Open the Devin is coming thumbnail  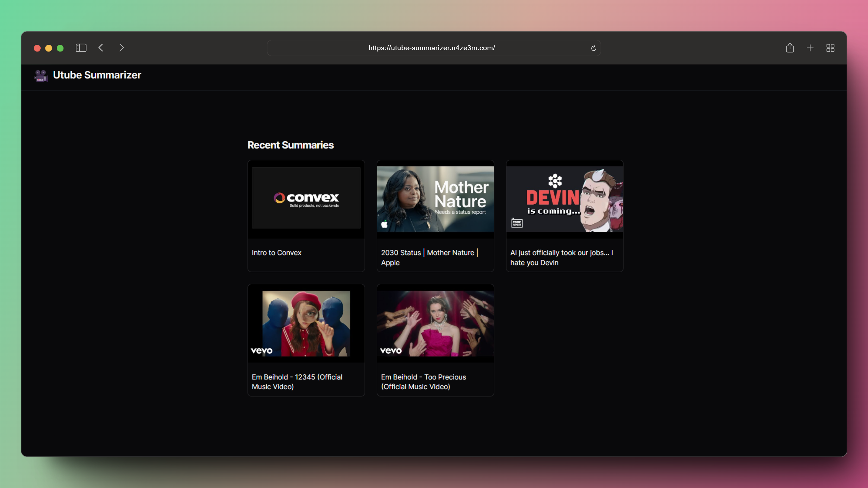564,199
